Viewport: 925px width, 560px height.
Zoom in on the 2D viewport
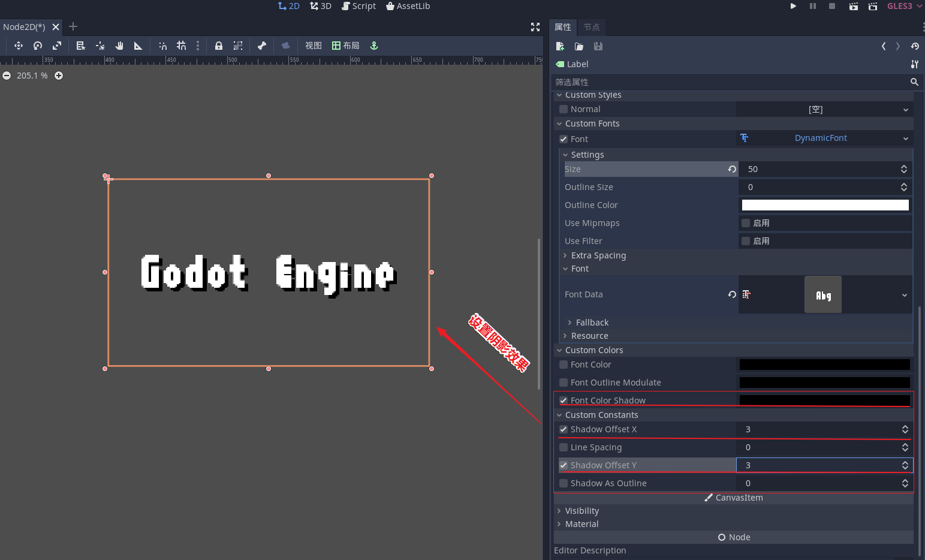[59, 76]
